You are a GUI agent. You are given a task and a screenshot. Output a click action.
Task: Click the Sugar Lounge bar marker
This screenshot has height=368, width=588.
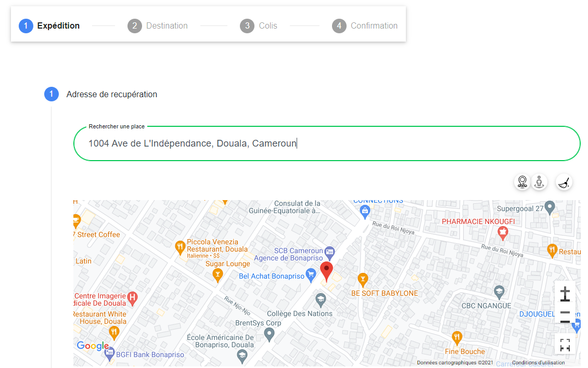coord(218,274)
